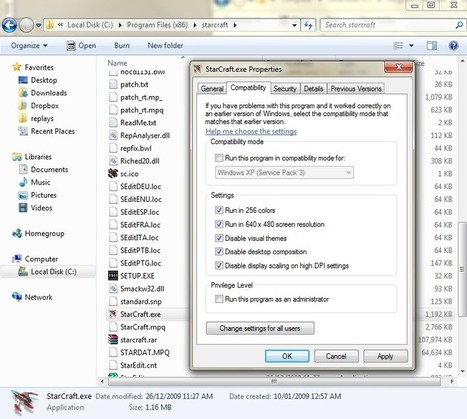Click the horizontal scrollbar of file list
467x419 pixels.
tap(274, 381)
